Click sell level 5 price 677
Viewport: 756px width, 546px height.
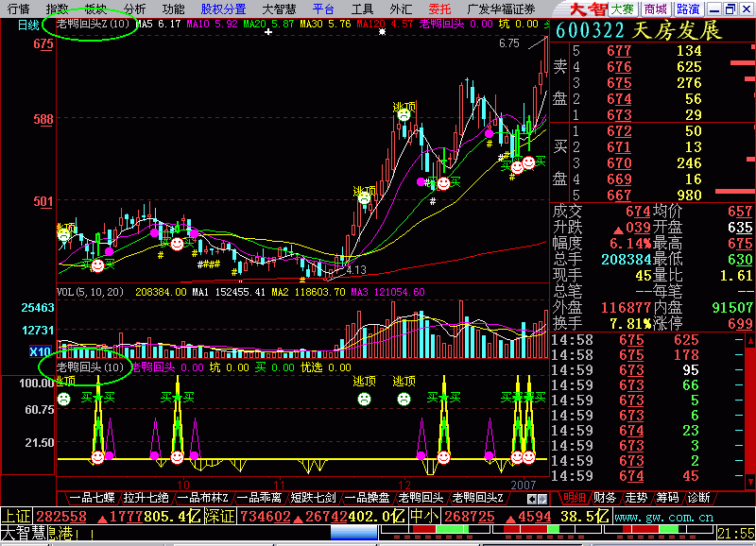point(619,51)
